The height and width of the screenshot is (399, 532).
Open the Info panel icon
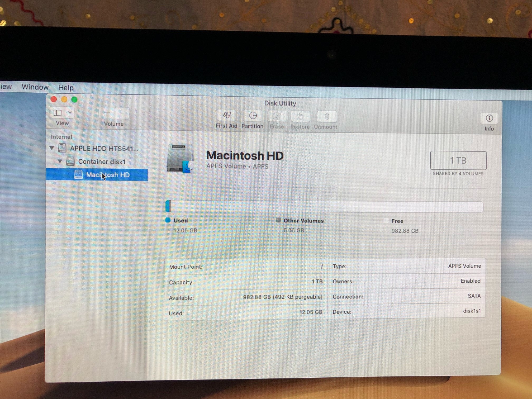(x=489, y=118)
